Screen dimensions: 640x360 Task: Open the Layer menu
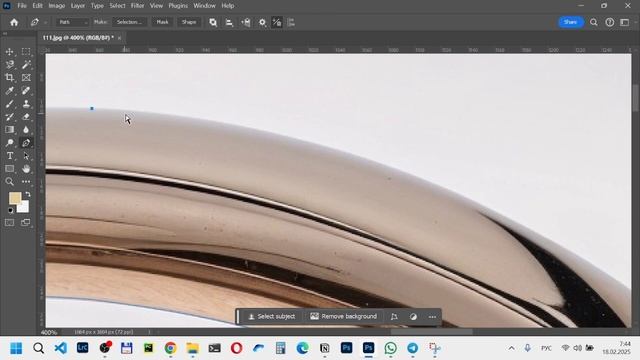pyautogui.click(x=78, y=6)
